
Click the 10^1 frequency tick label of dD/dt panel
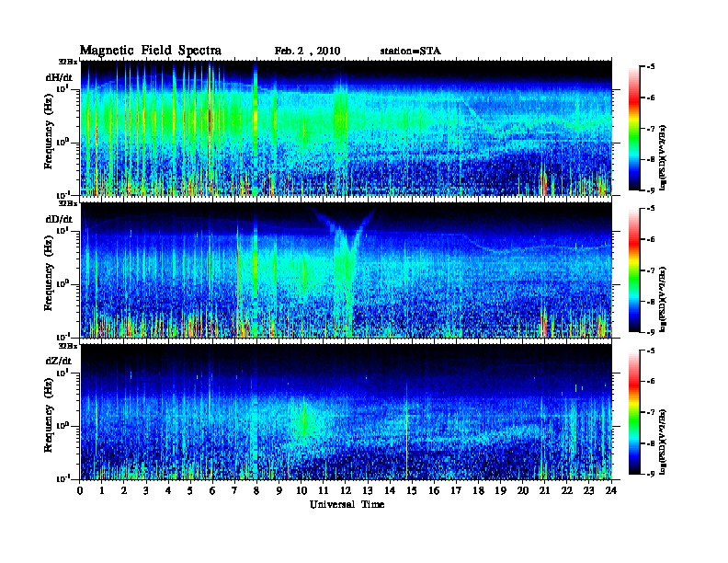click(x=63, y=230)
